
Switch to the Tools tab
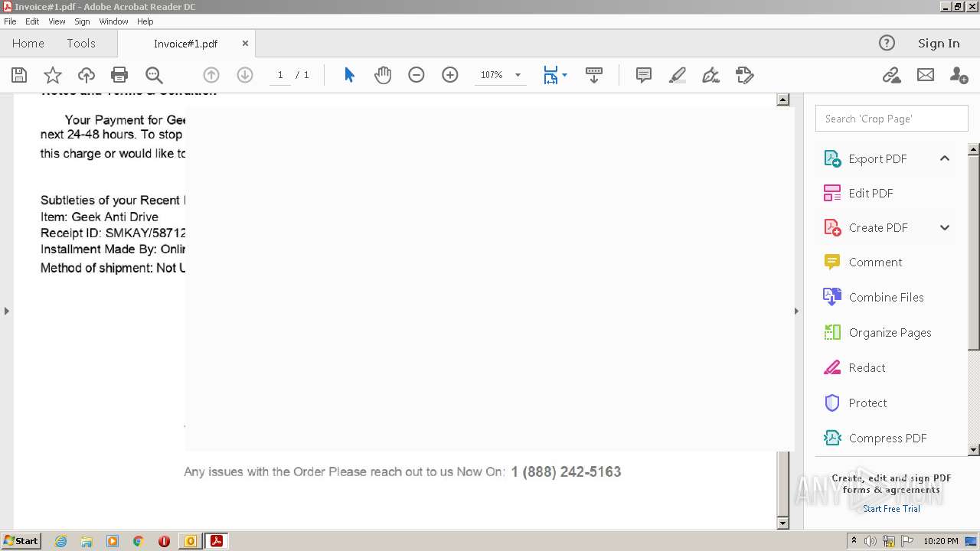point(80,44)
